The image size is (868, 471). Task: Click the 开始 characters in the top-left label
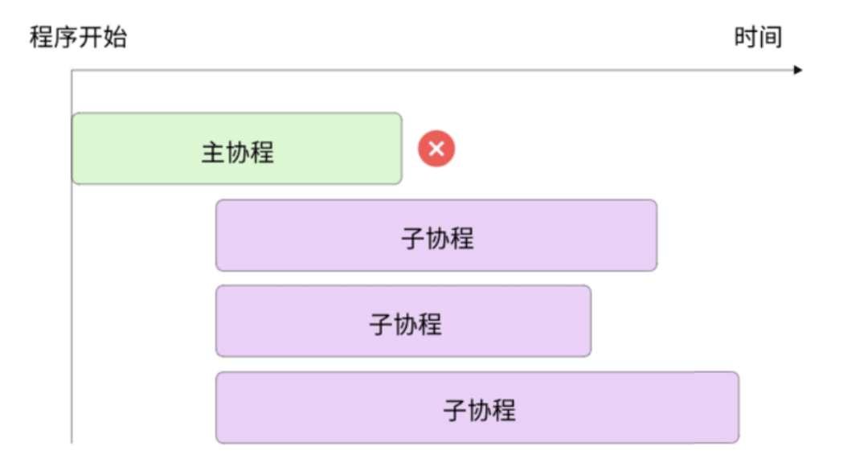pyautogui.click(x=103, y=37)
